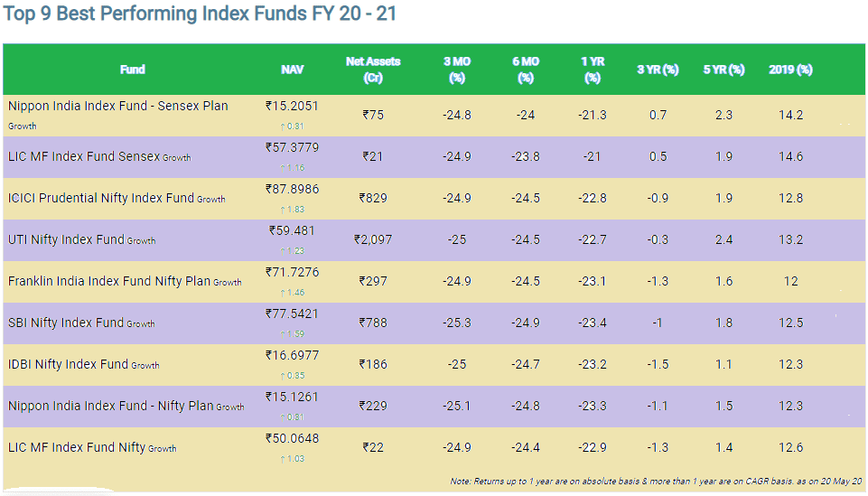Open ICICI Prudential Nifty Index Fund link

[x=101, y=198]
